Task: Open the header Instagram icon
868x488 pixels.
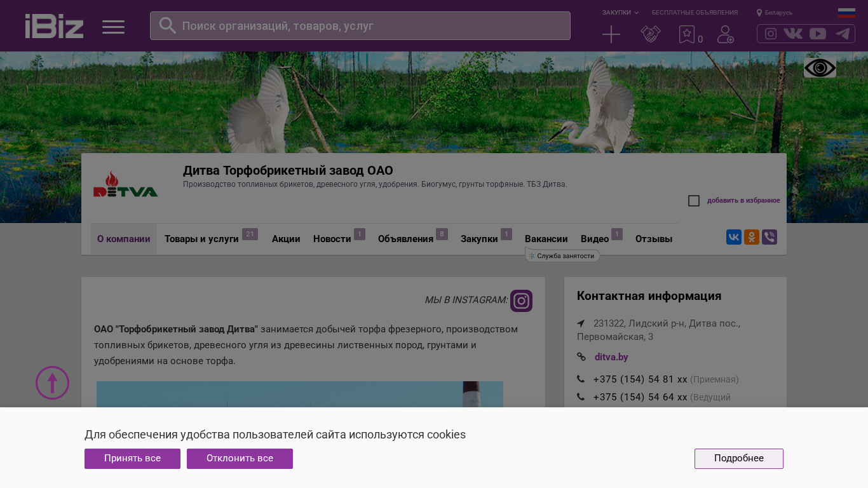Action: [771, 34]
